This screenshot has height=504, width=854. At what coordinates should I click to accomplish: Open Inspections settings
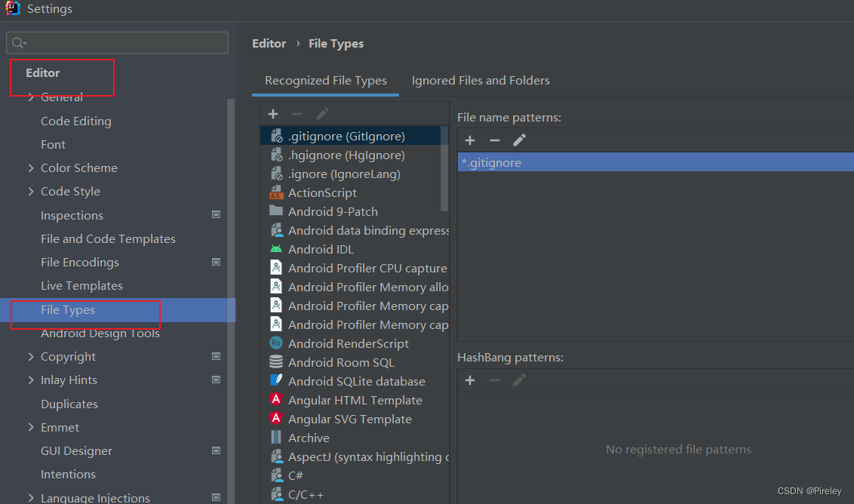[x=72, y=215]
